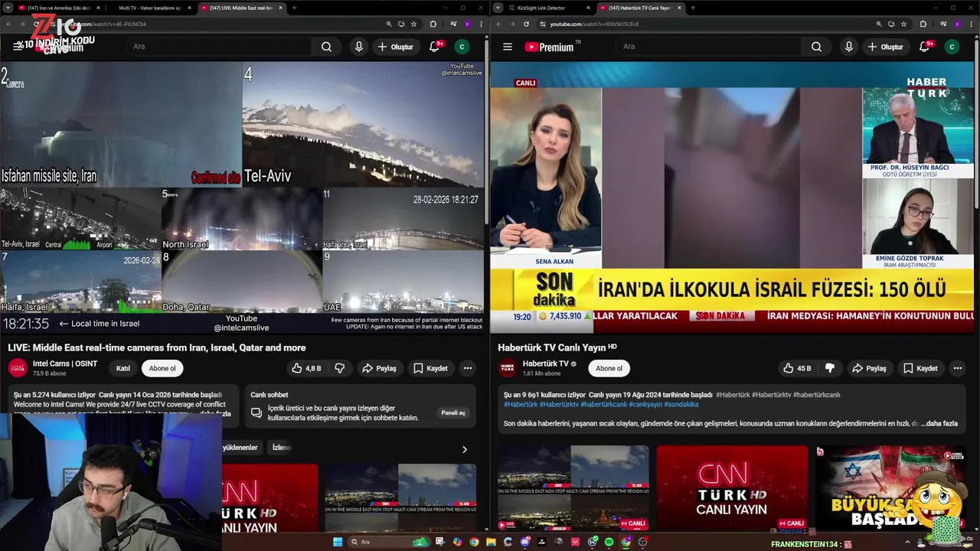Click the Windows taskbar search box

[389, 542]
